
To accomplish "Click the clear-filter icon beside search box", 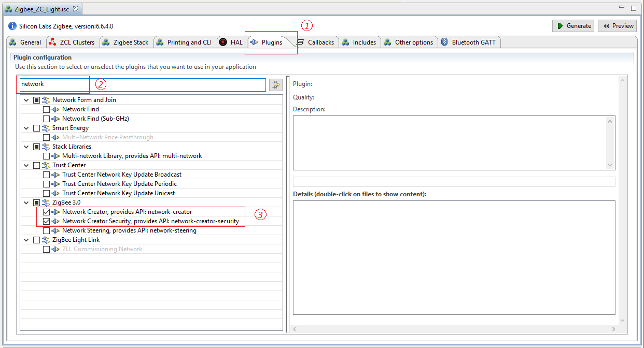I will coord(275,84).
